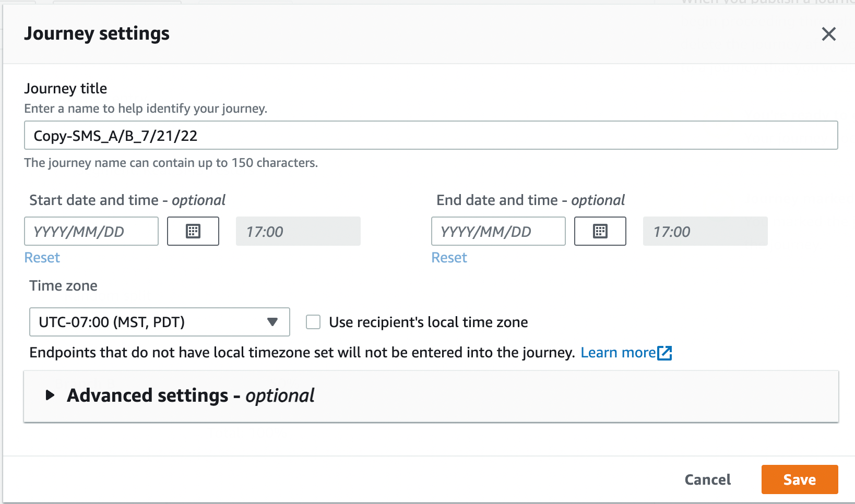Viewport: 855px width, 504px height.
Task: Open the end date calendar picker
Action: [600, 232]
